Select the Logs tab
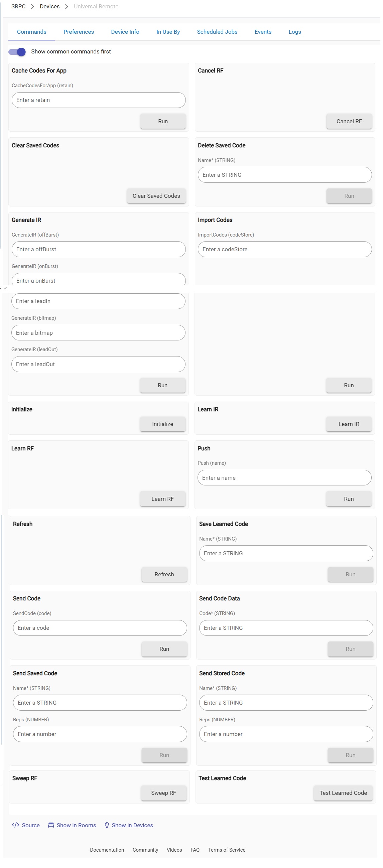 pos(295,32)
